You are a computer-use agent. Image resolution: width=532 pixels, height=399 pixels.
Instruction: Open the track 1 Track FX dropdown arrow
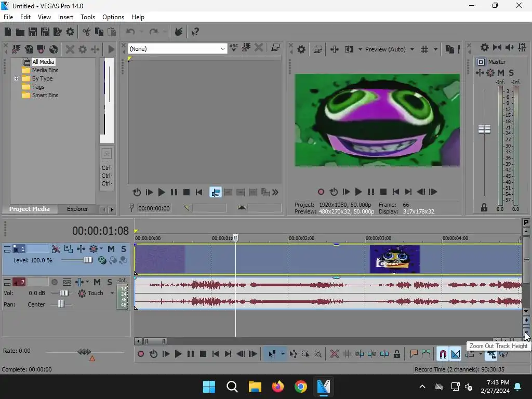[101, 249]
